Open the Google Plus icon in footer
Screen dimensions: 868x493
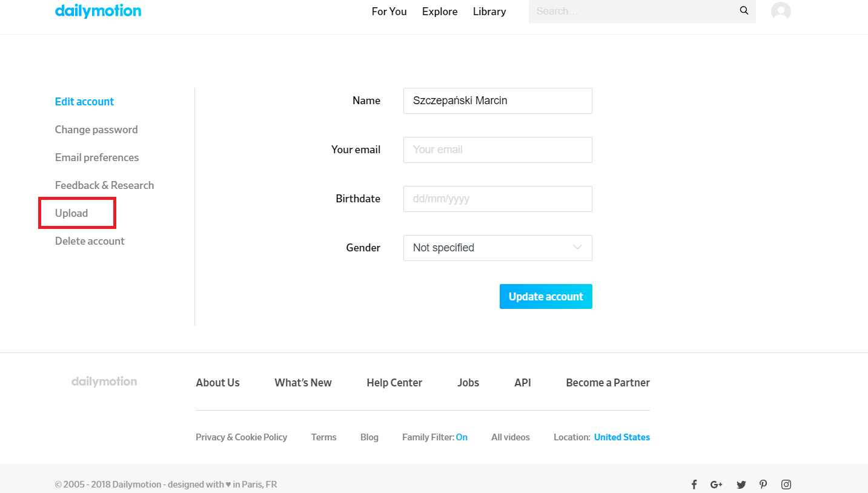pos(717,485)
